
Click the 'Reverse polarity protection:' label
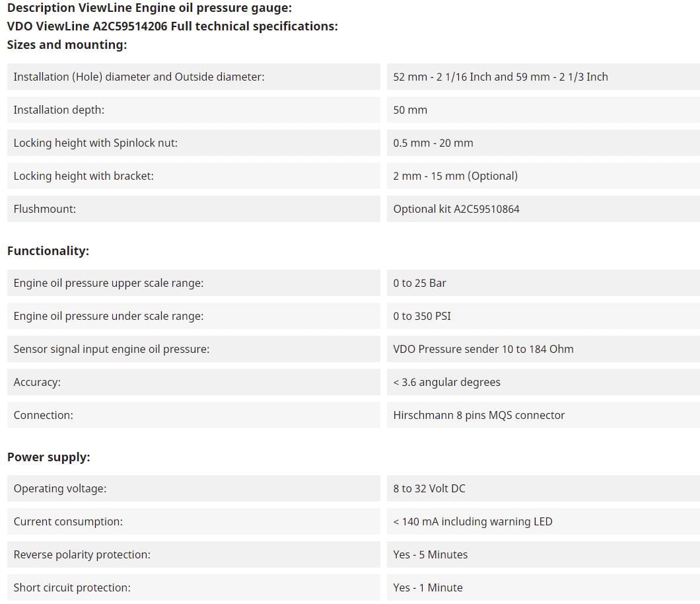82,554
